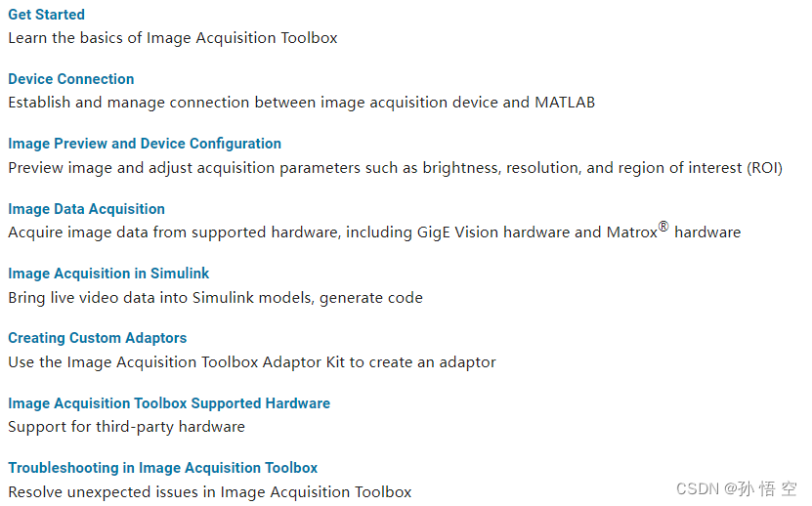Click the word MATLAB in the description

[565, 103]
